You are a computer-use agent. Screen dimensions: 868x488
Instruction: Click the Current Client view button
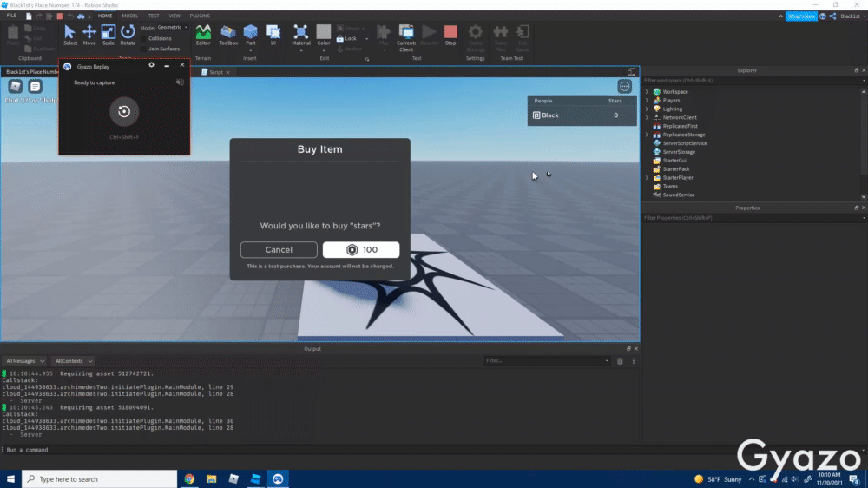405,37
